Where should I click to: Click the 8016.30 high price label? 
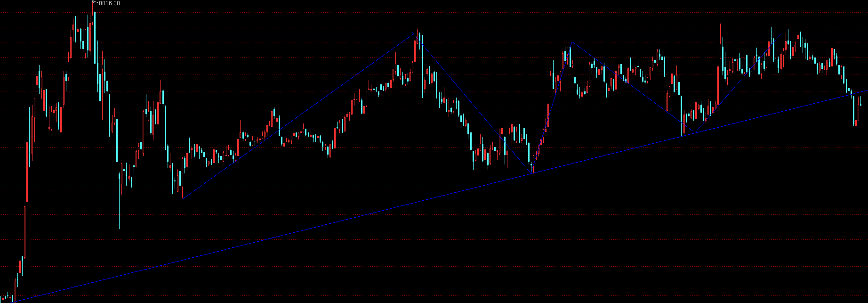click(x=109, y=3)
